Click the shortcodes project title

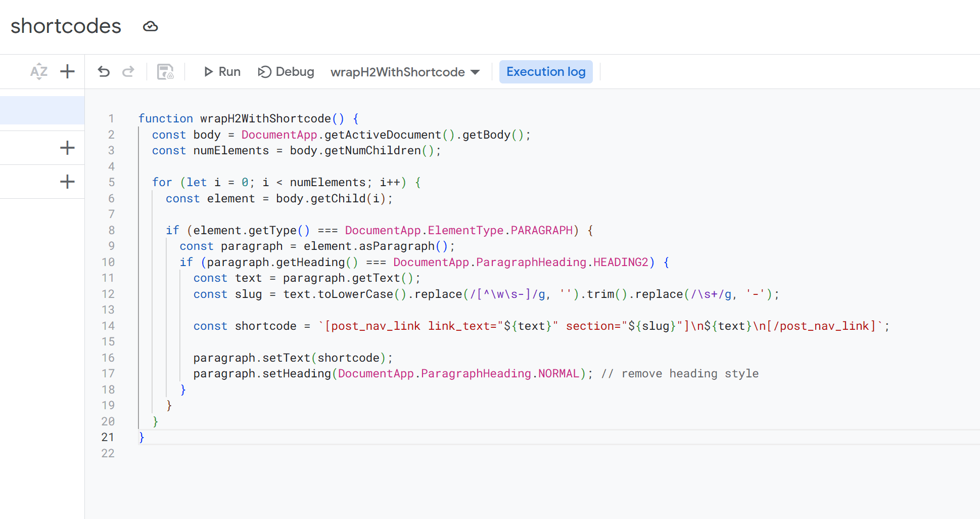(66, 26)
